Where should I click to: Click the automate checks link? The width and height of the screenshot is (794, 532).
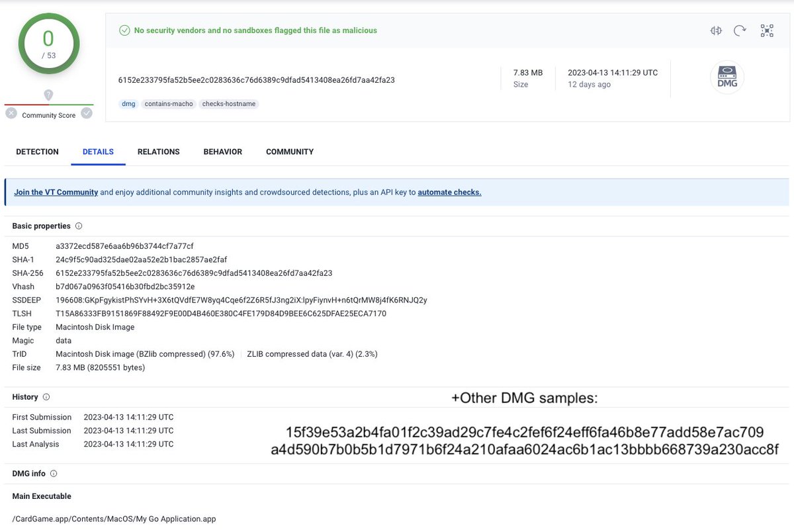(449, 193)
